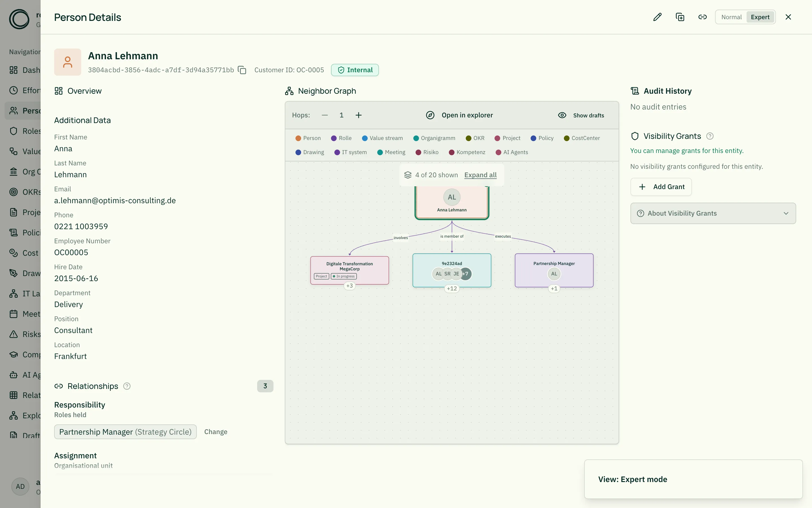The width and height of the screenshot is (812, 508).
Task: Click the duplicate entity icon in header
Action: point(680,17)
